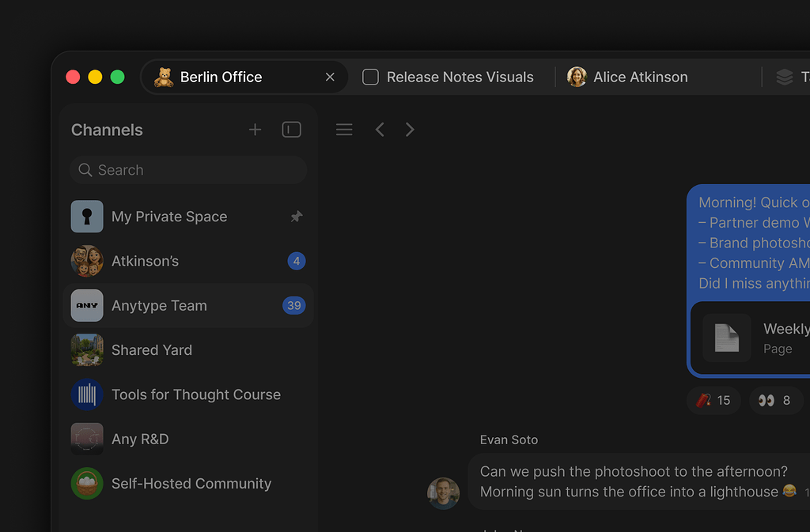Close the Berlin Office tab
810x532 pixels.
click(330, 77)
